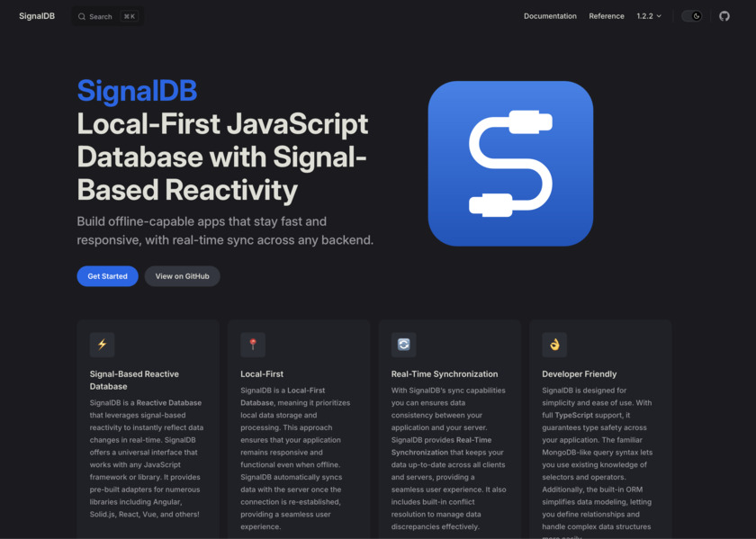Click the Get Started button

[x=107, y=276]
